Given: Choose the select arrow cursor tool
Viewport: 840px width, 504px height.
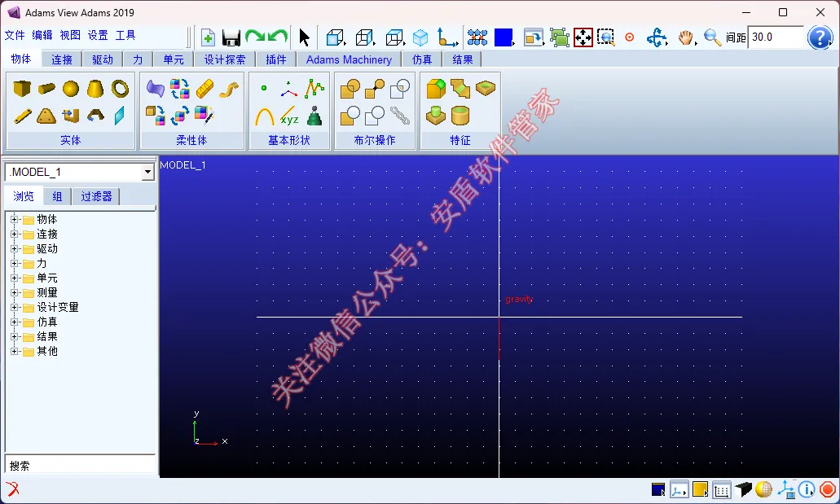Looking at the screenshot, I should pyautogui.click(x=304, y=37).
